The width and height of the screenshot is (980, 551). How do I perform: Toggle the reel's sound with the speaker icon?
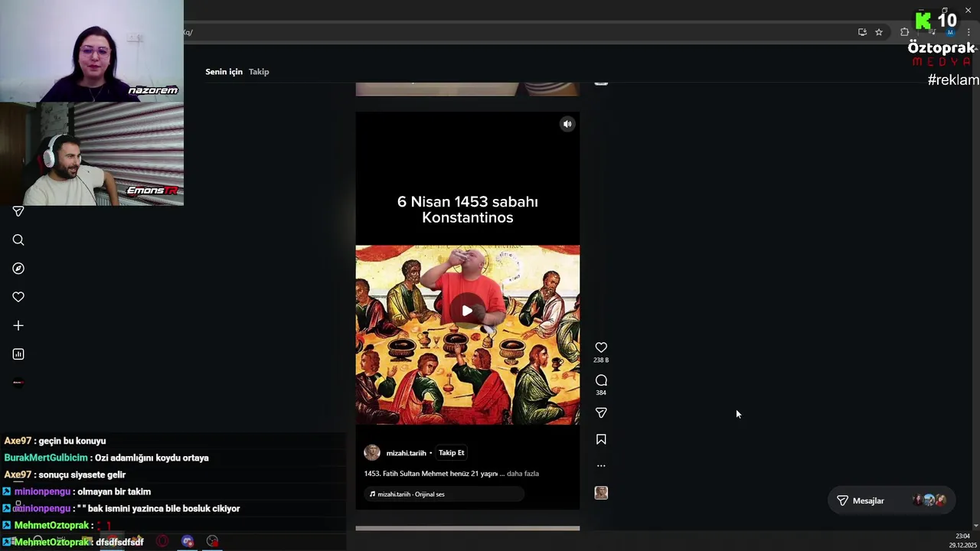pos(567,124)
